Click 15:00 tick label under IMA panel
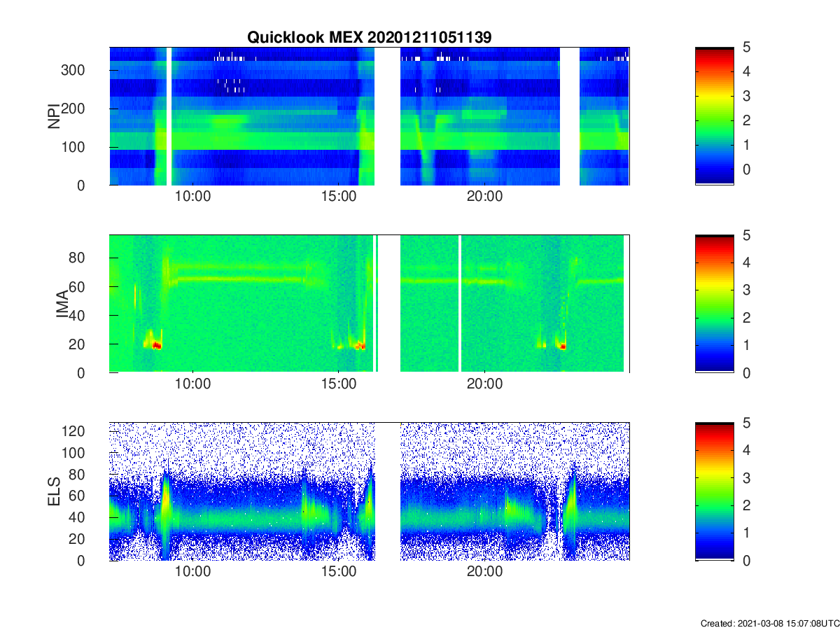 (338, 384)
